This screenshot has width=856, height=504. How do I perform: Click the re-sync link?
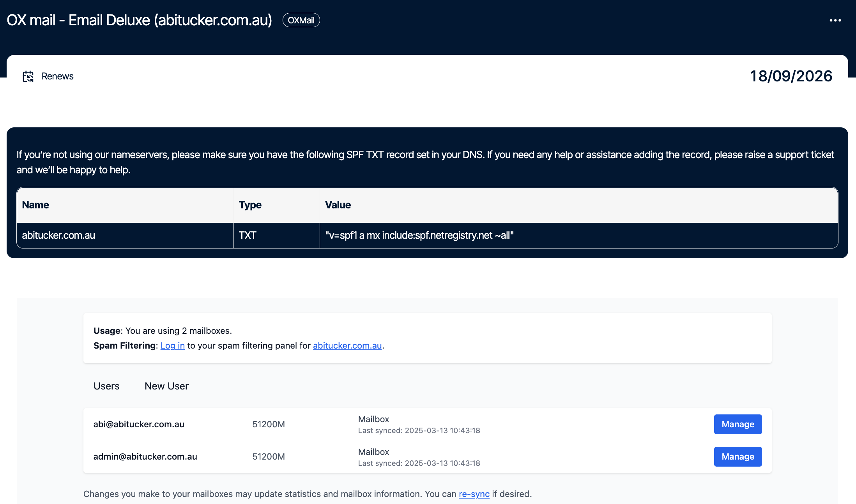point(474,494)
